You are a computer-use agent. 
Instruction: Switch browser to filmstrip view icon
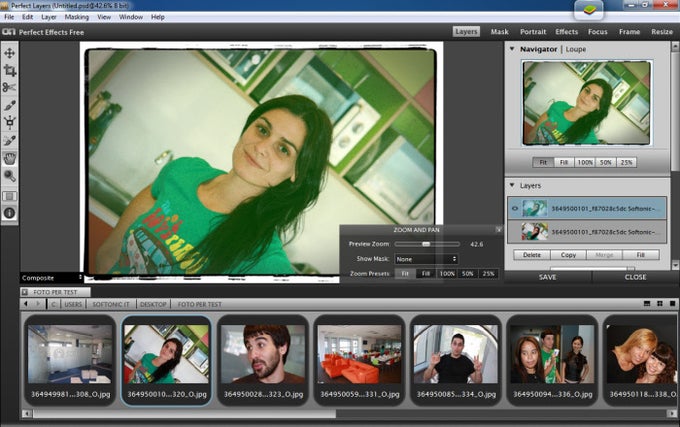(647, 304)
